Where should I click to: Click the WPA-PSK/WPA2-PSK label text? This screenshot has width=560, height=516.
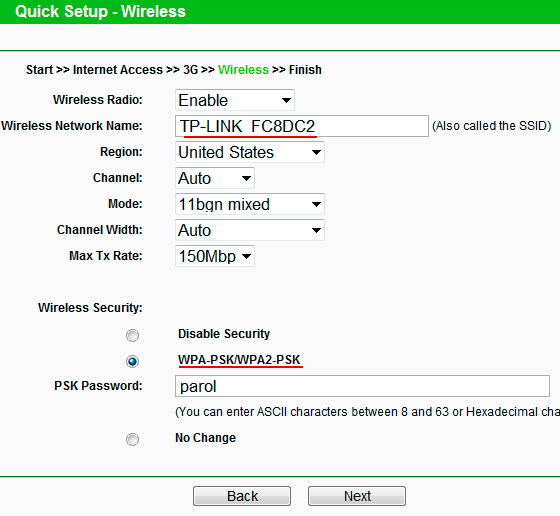point(239,360)
